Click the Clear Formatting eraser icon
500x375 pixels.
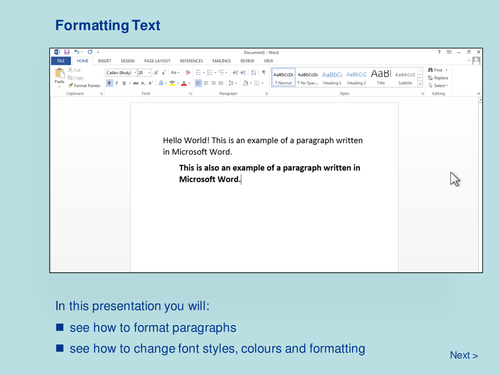188,72
